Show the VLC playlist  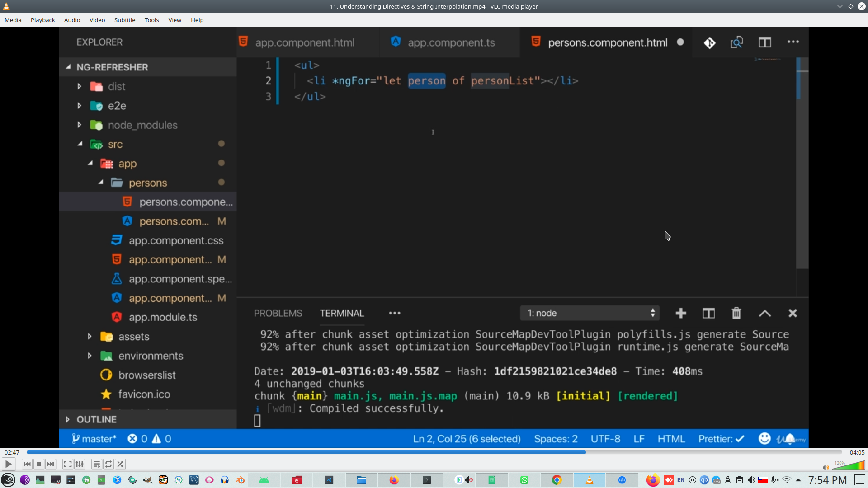pyautogui.click(x=96, y=464)
